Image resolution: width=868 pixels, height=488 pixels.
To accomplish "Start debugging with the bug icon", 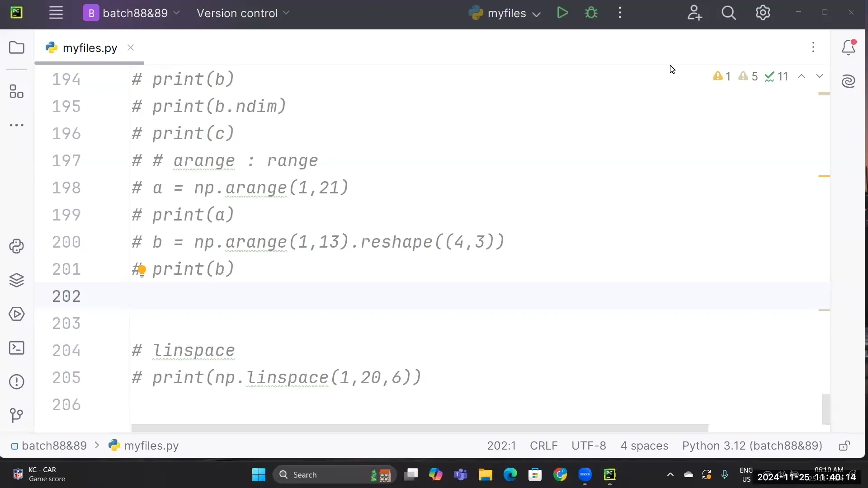I will coord(591,13).
